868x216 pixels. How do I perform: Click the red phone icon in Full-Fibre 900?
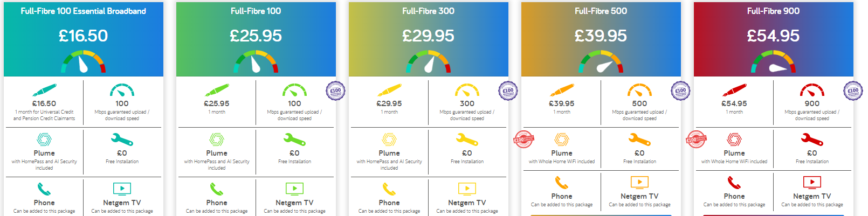click(734, 183)
